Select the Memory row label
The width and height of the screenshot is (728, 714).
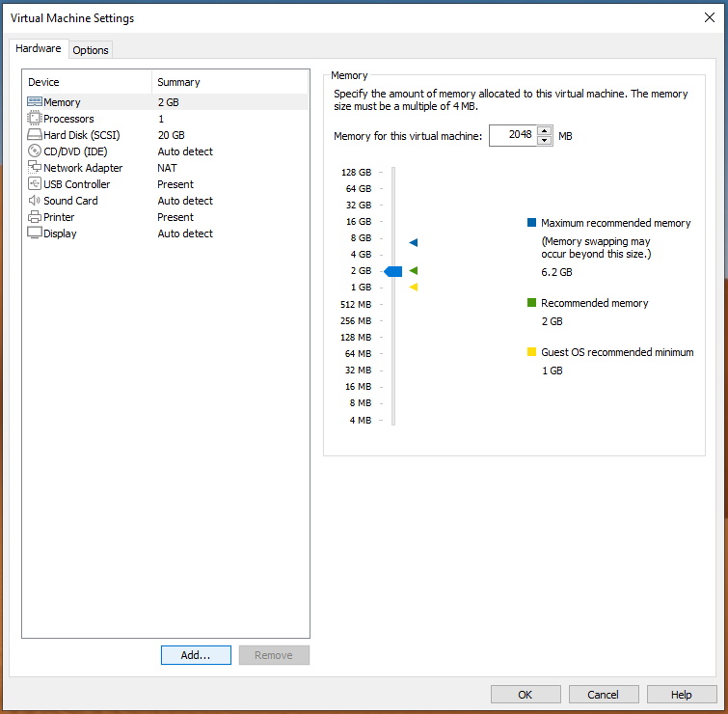click(63, 102)
